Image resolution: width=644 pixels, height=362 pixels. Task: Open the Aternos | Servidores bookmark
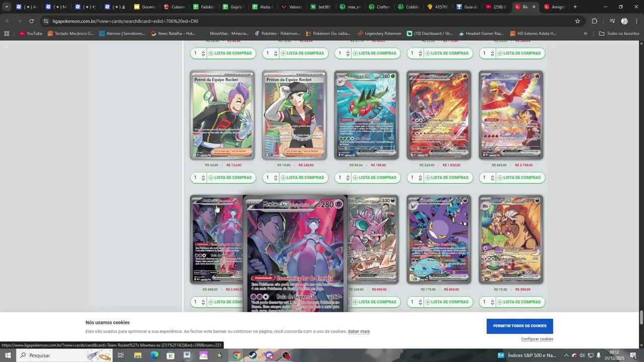click(122, 34)
